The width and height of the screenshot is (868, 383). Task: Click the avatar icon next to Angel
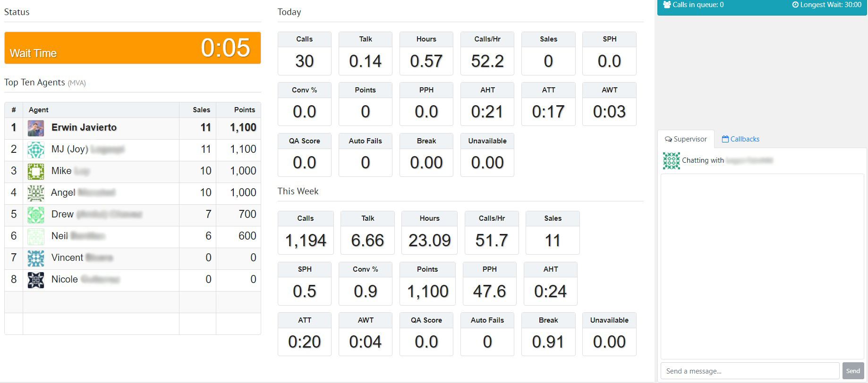[36, 193]
